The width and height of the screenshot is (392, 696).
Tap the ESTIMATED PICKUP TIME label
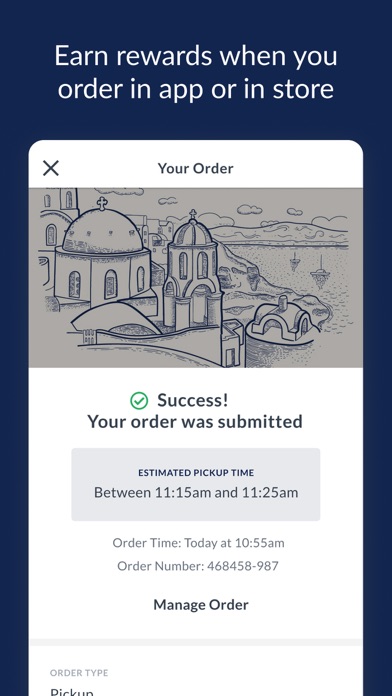pos(196,473)
